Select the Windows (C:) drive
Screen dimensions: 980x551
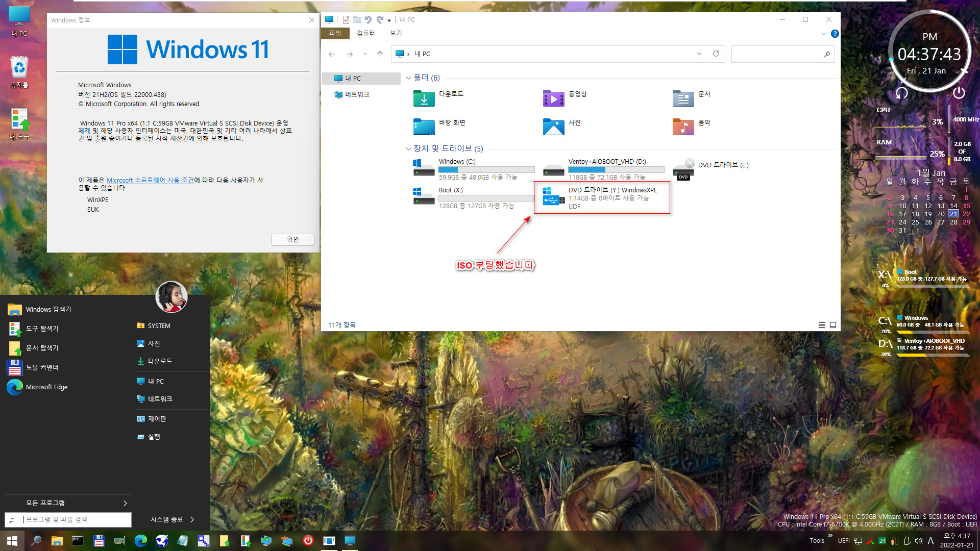pyautogui.click(x=474, y=169)
